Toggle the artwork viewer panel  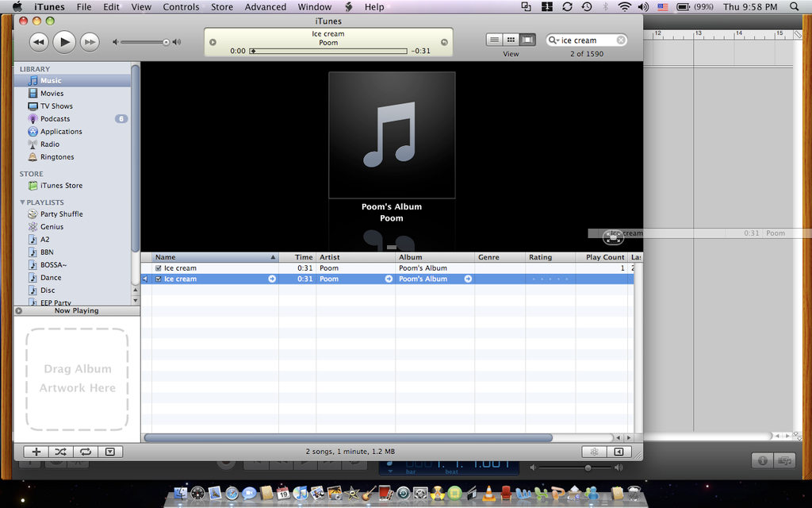[110, 452]
